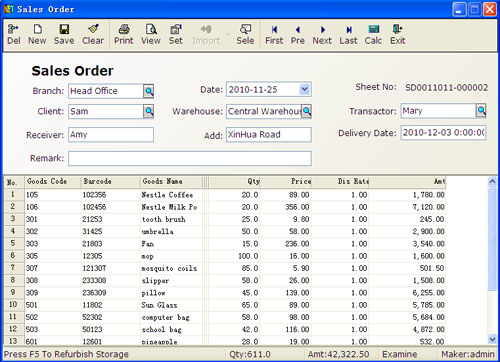Click Qty column header
This screenshot has height=362, width=500.
pyautogui.click(x=235, y=182)
